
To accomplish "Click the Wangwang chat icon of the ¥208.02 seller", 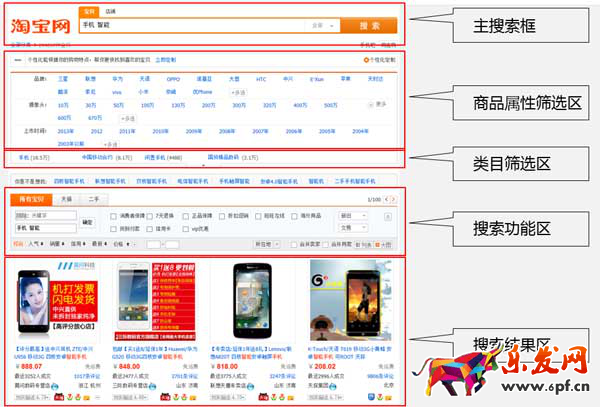I will click(x=333, y=386).
